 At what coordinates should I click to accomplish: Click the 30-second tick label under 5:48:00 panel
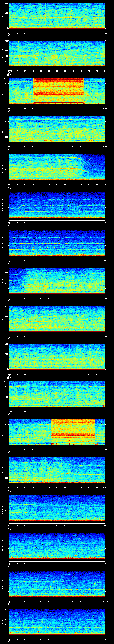(57, 184)
